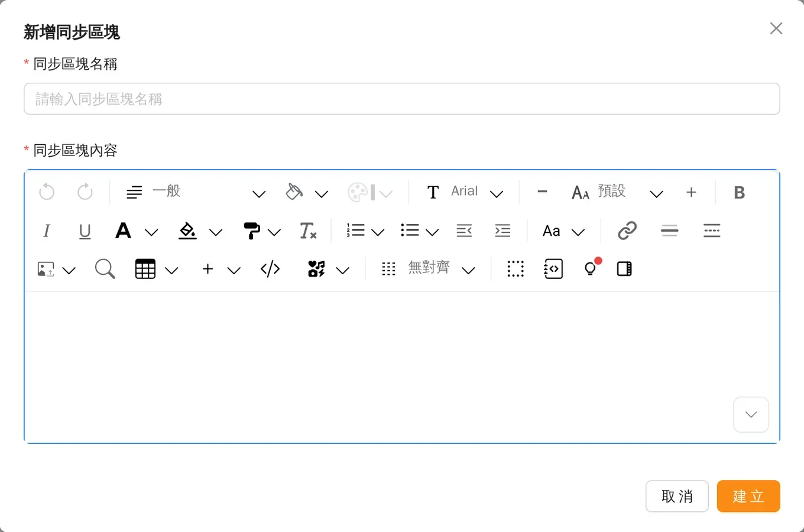Screen dimensions: 804x532
Task: Expand the arrow next to the table icon
Action: tap(171, 270)
